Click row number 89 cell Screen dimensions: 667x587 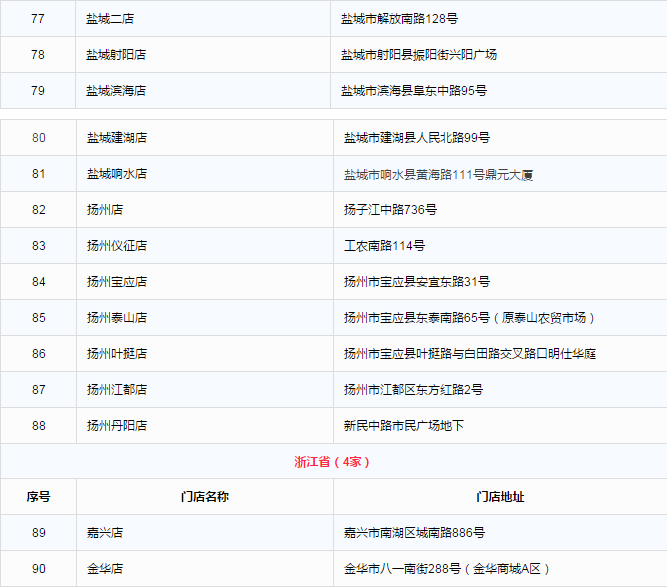point(38,533)
